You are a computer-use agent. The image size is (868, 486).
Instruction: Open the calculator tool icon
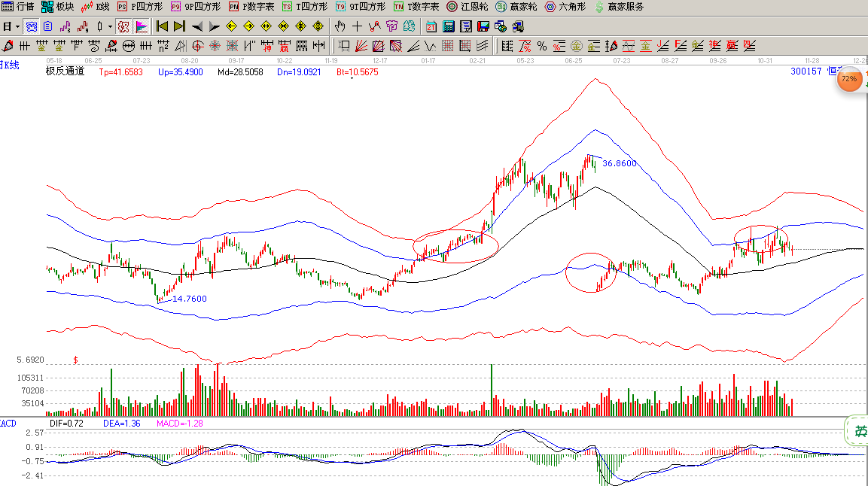[x=448, y=26]
